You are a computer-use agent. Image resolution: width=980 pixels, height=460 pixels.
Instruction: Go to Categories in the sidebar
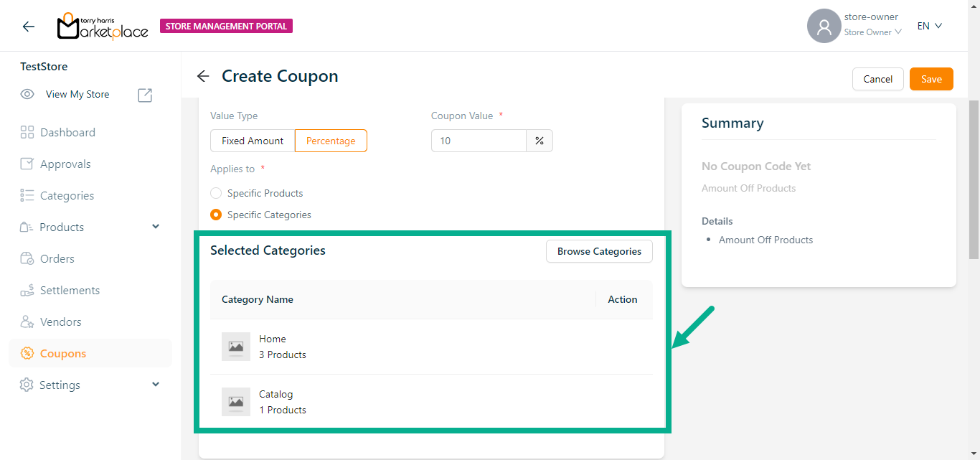(67, 195)
